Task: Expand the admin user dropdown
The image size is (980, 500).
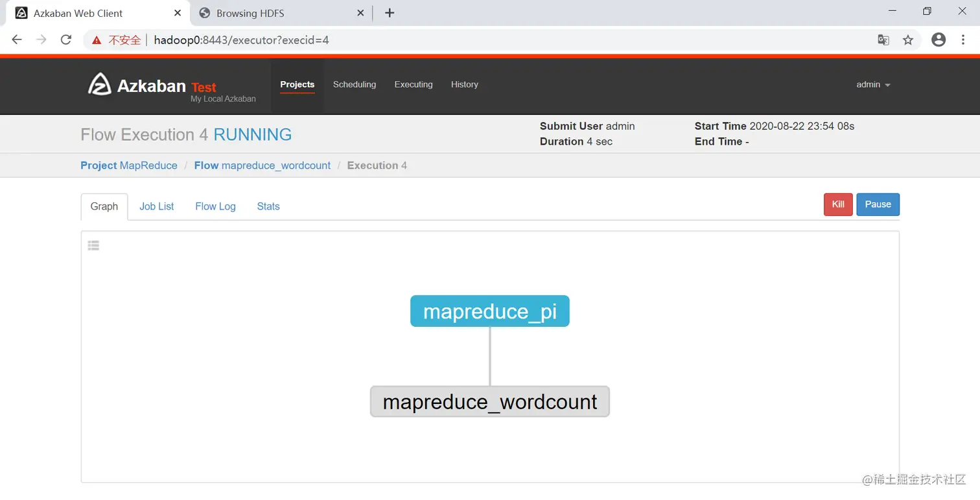Action: point(873,84)
